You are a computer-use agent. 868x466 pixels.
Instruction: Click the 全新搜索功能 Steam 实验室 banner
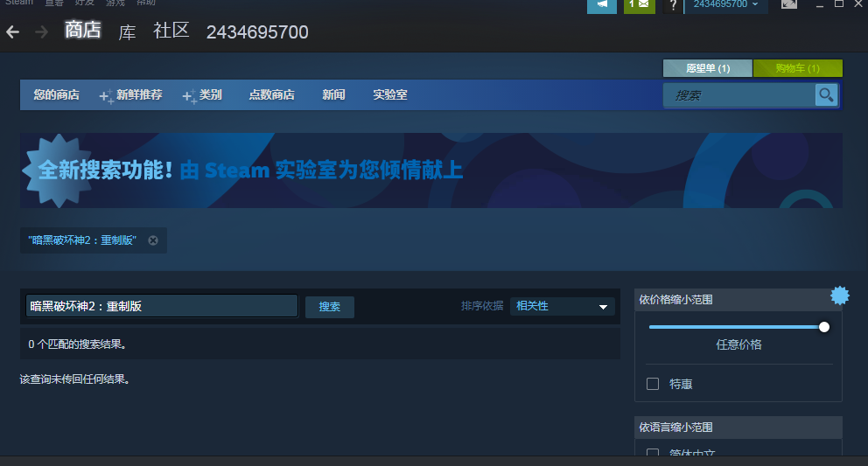tap(431, 170)
